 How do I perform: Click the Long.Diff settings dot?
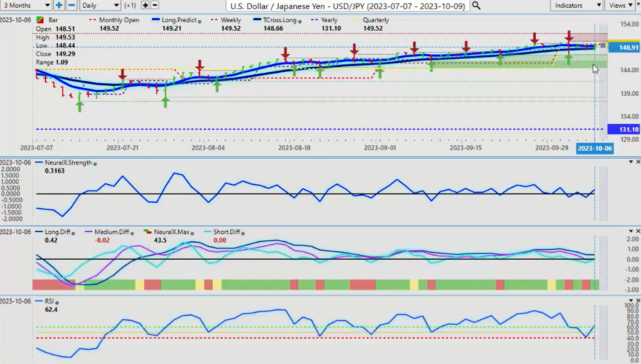click(73, 233)
